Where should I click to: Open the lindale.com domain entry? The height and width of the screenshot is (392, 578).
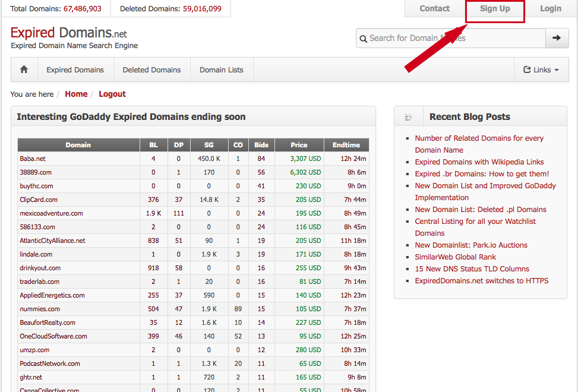pos(36,254)
